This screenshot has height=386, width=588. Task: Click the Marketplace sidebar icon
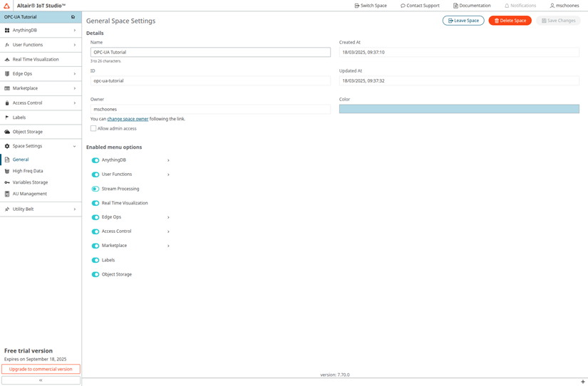pos(6,88)
